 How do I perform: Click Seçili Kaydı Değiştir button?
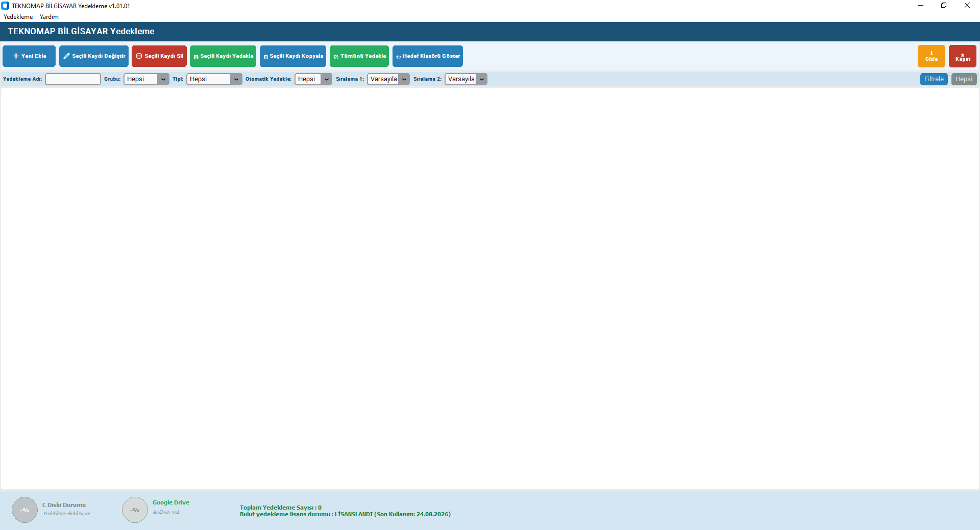click(94, 56)
